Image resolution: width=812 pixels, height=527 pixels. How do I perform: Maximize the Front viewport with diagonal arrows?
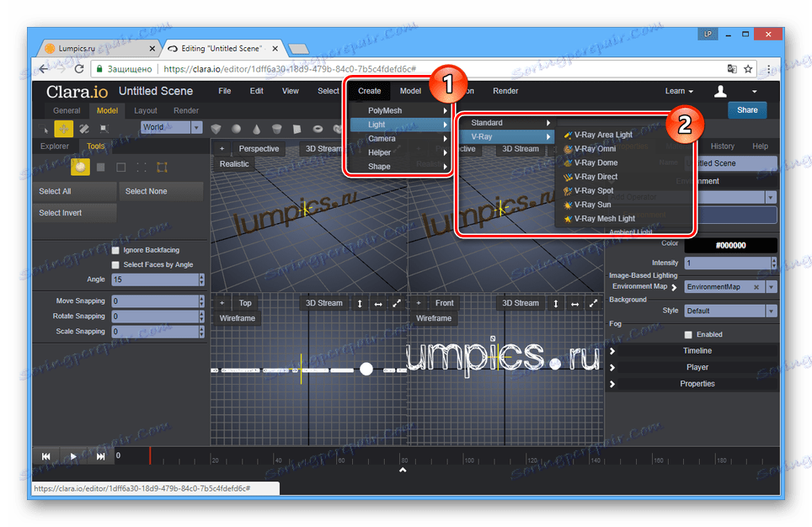594,303
